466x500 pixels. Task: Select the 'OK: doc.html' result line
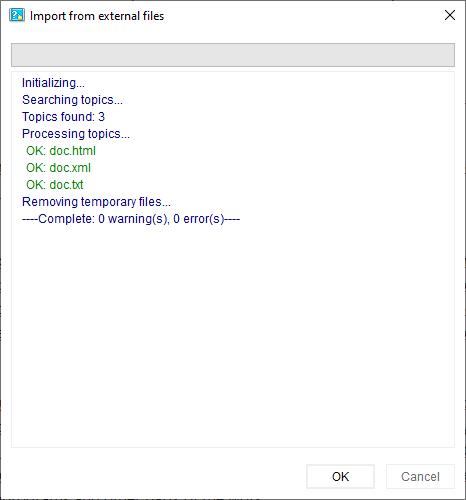pos(61,151)
